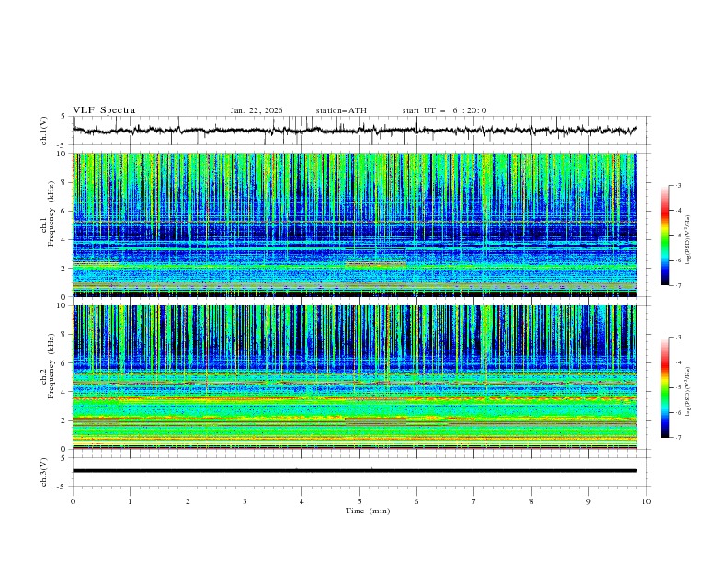The width and height of the screenshot is (728, 563).
Task: Click the "-3" label on upper colorbar
Action: [x=677, y=185]
